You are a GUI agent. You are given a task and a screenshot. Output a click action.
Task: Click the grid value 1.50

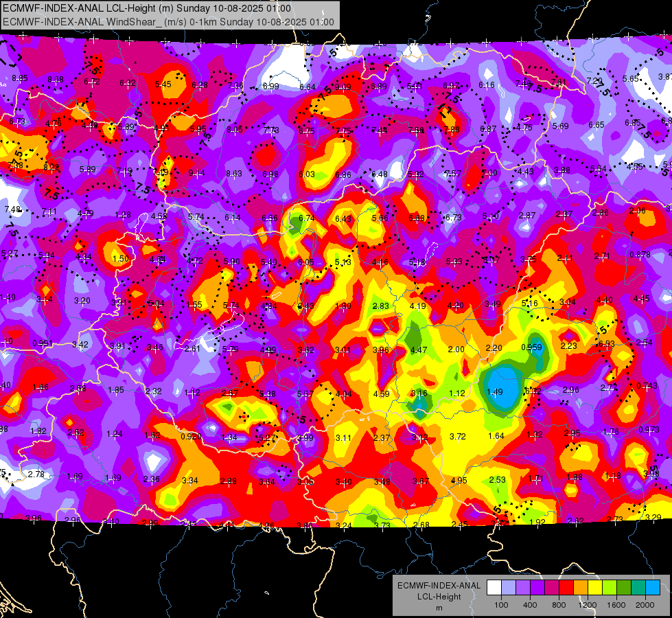point(121,259)
